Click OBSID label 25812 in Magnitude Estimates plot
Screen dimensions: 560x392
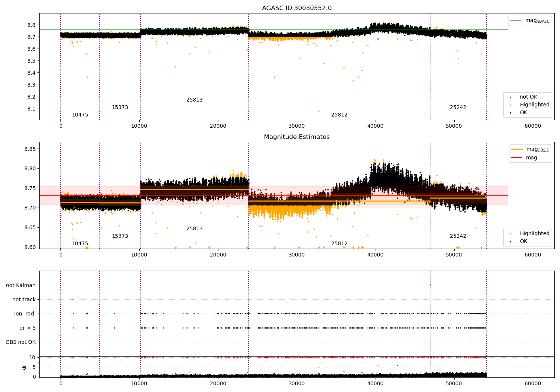(339, 243)
